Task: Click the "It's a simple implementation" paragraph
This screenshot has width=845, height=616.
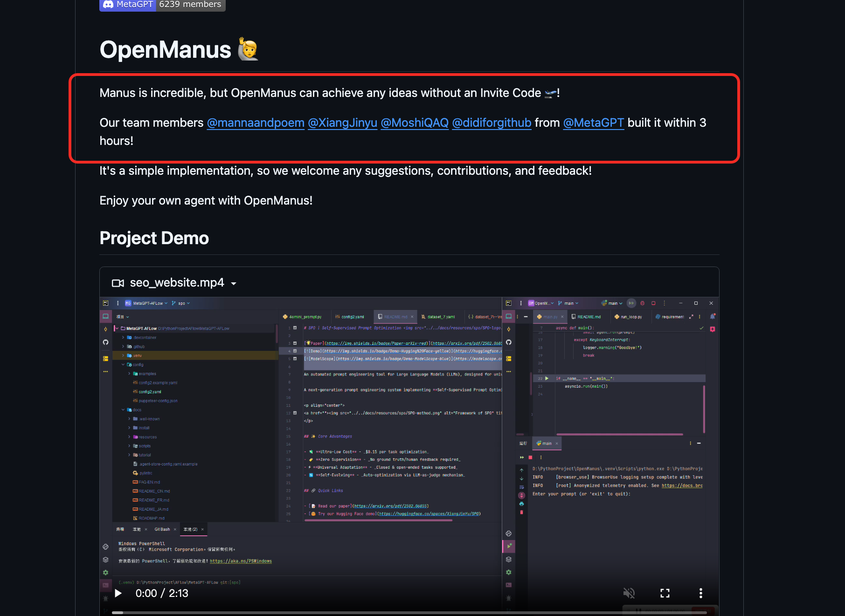Action: (x=346, y=171)
